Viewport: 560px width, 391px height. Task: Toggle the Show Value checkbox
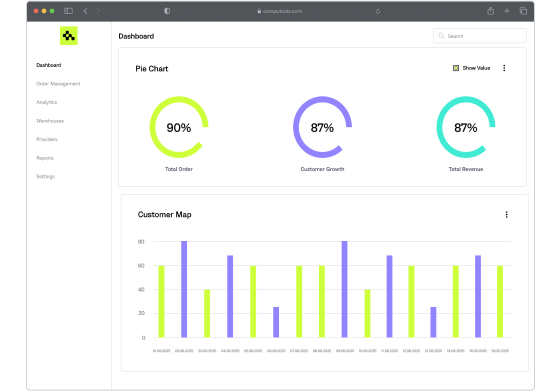click(456, 68)
